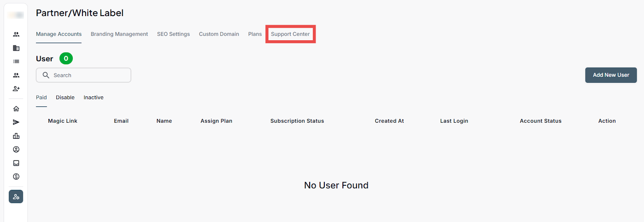Open the SEO Settings tab
The width and height of the screenshot is (644, 222).
[173, 34]
